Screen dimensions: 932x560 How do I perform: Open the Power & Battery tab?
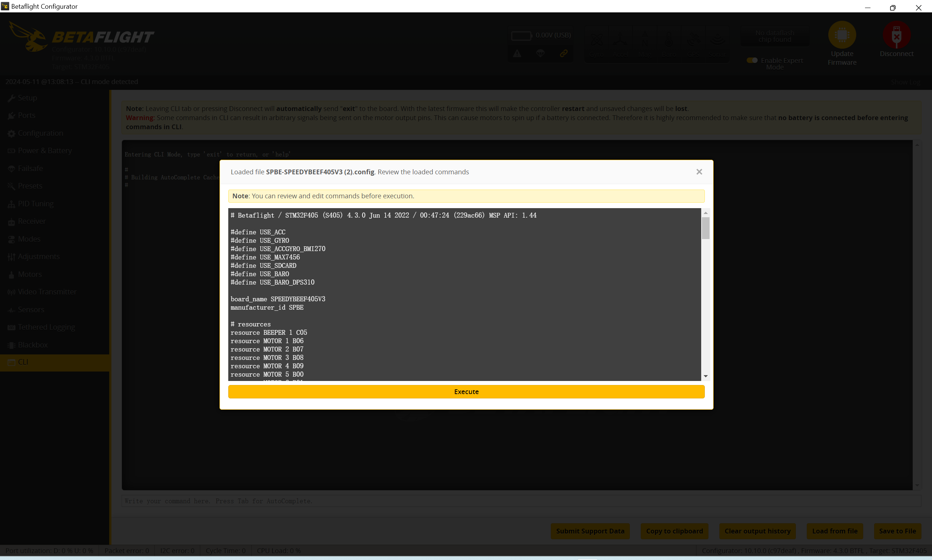point(55,151)
